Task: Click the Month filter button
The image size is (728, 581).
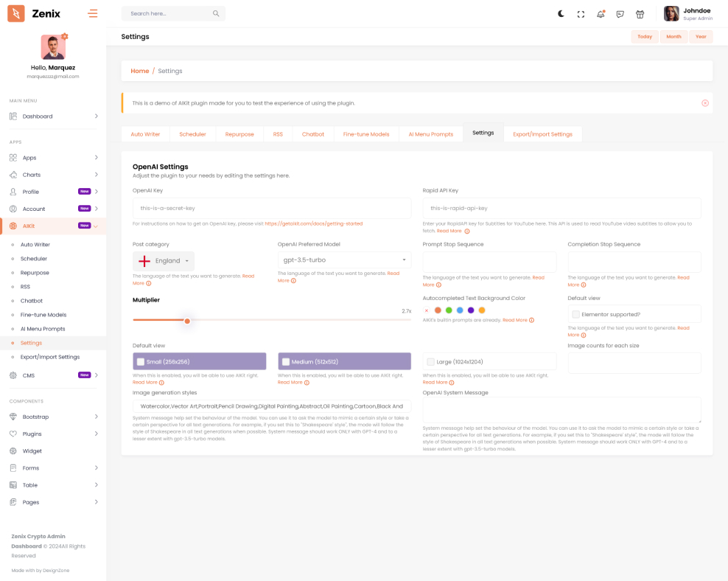Action: 673,36
